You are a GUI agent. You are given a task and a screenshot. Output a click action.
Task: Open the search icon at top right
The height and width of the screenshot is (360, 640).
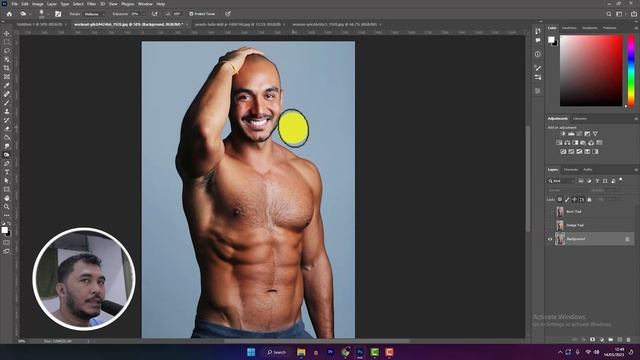click(609, 14)
